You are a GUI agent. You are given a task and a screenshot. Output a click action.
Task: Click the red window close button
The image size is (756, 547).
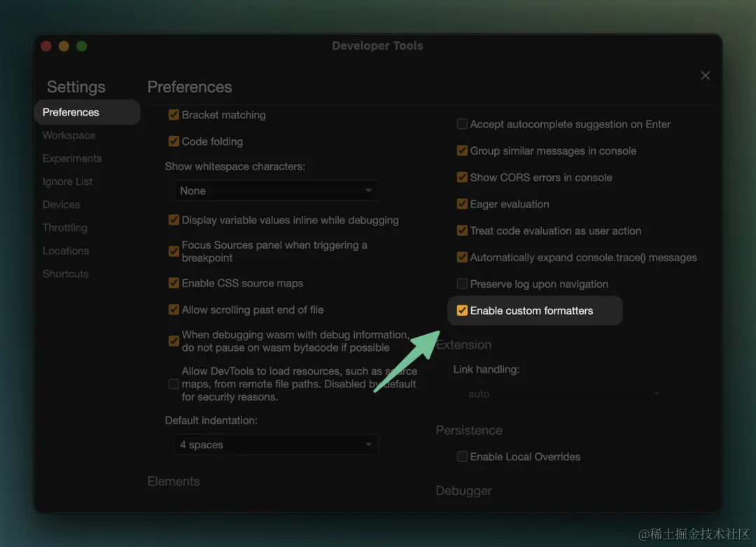pos(46,46)
